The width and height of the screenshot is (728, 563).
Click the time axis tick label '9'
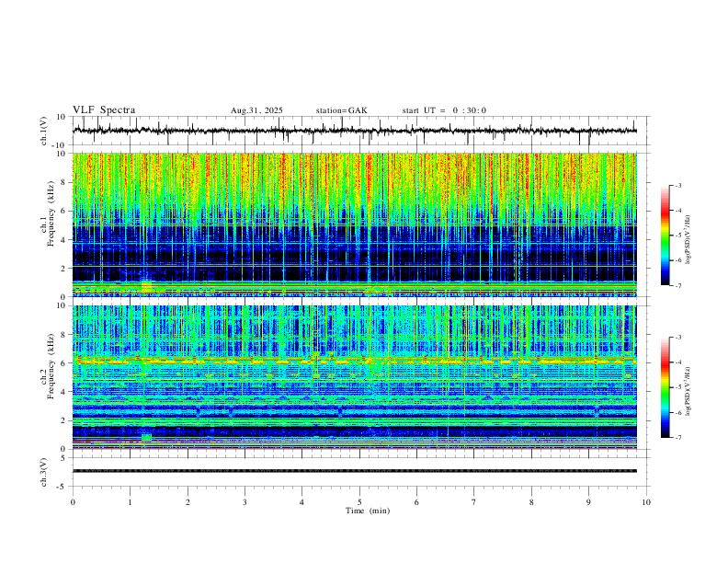(x=588, y=502)
